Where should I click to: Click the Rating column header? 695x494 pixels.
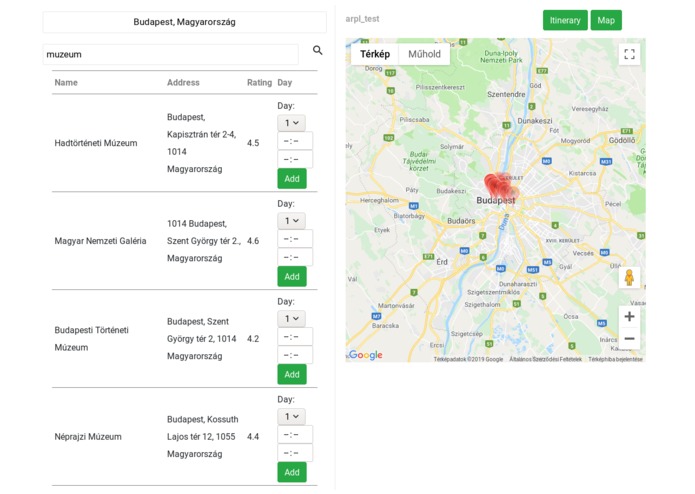259,82
